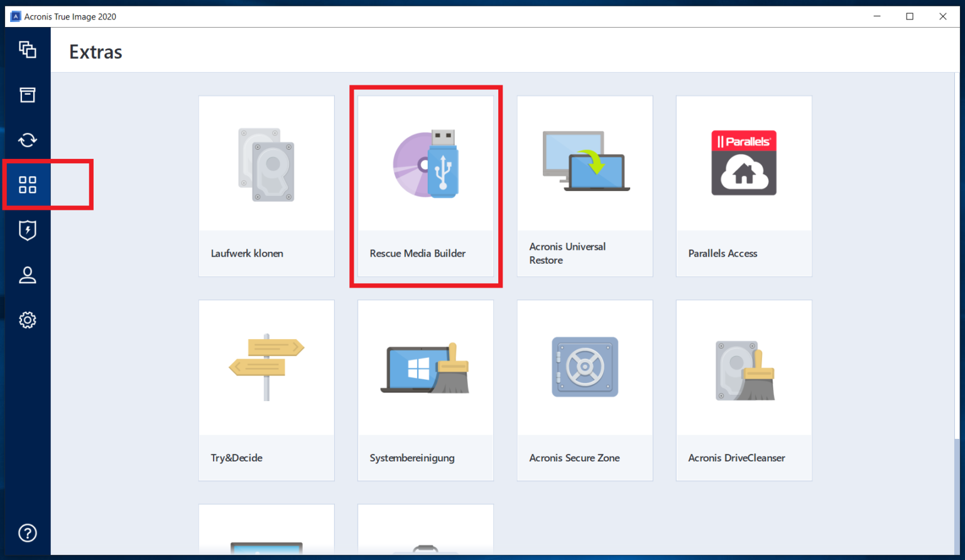Open the Systembereinigung label
Screen dimensions: 965x560
(x=412, y=458)
